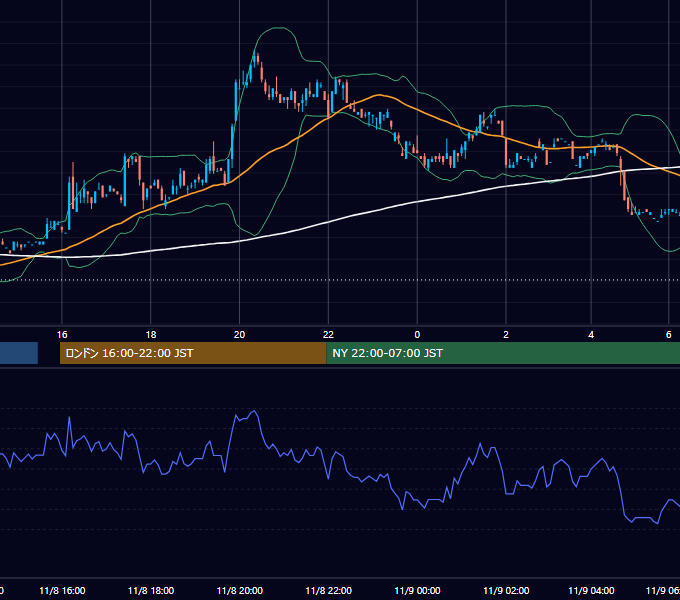Select the 6 hour label on the price chart axis
680x600 pixels.
[x=669, y=335]
